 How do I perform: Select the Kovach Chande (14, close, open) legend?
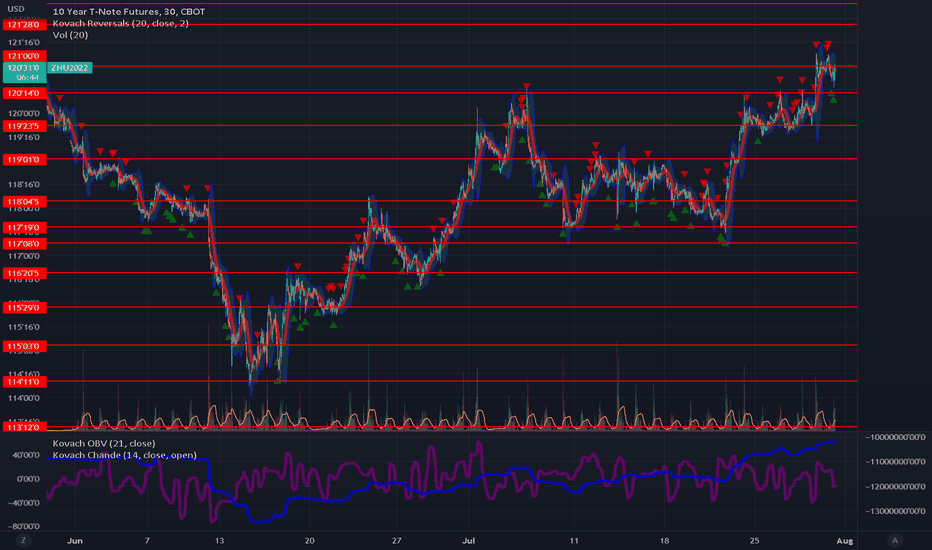[x=124, y=455]
